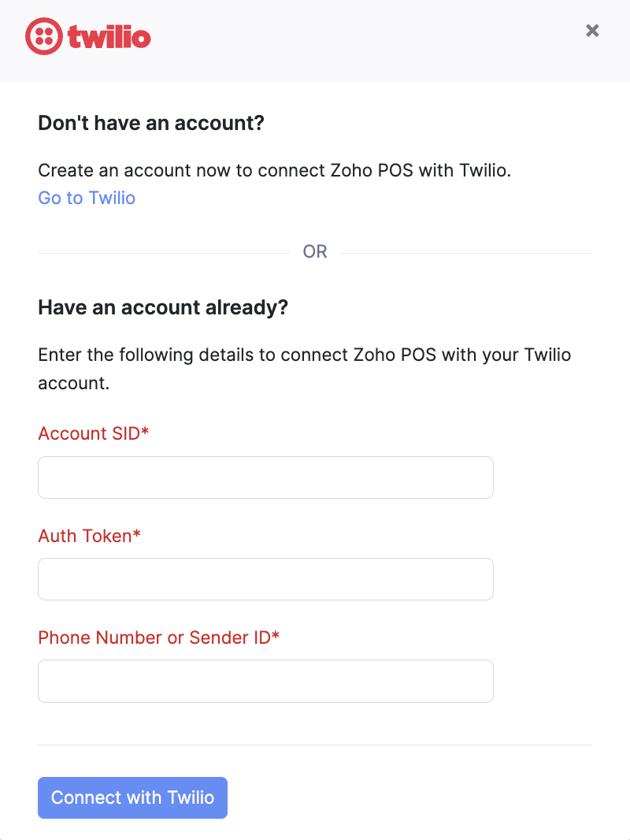Select the Phone Number or Sender ID field
Viewport: 630px width, 840px height.
[265, 681]
